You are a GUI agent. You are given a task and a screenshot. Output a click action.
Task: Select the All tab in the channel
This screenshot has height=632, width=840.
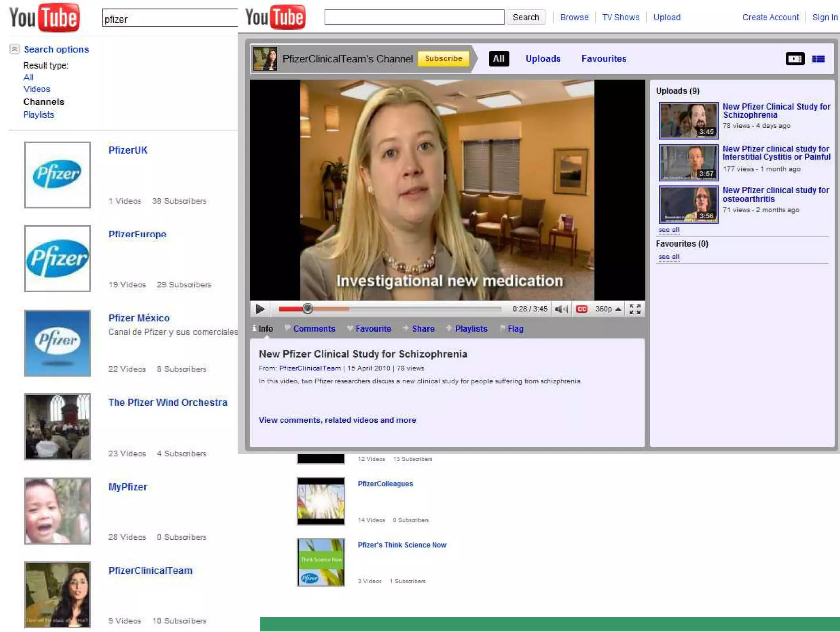(499, 59)
